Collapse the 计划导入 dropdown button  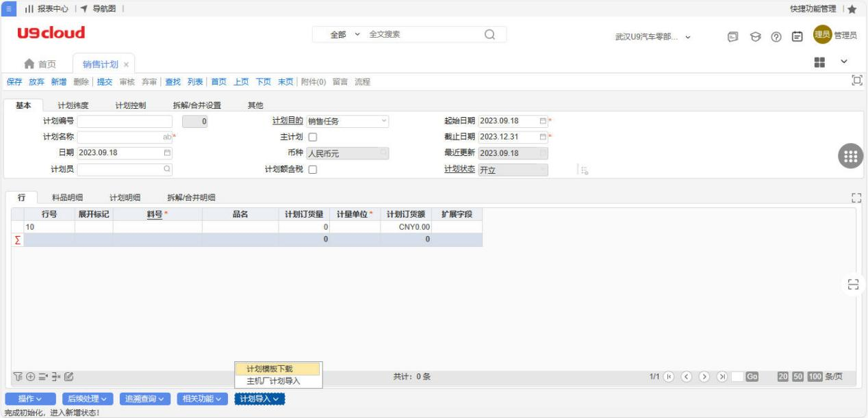coord(259,399)
